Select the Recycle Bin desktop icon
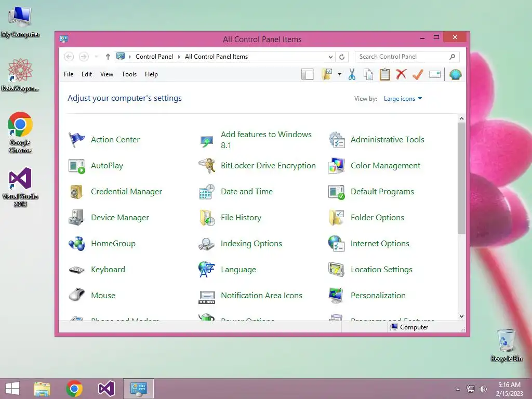The height and width of the screenshot is (399, 532). coord(506,345)
